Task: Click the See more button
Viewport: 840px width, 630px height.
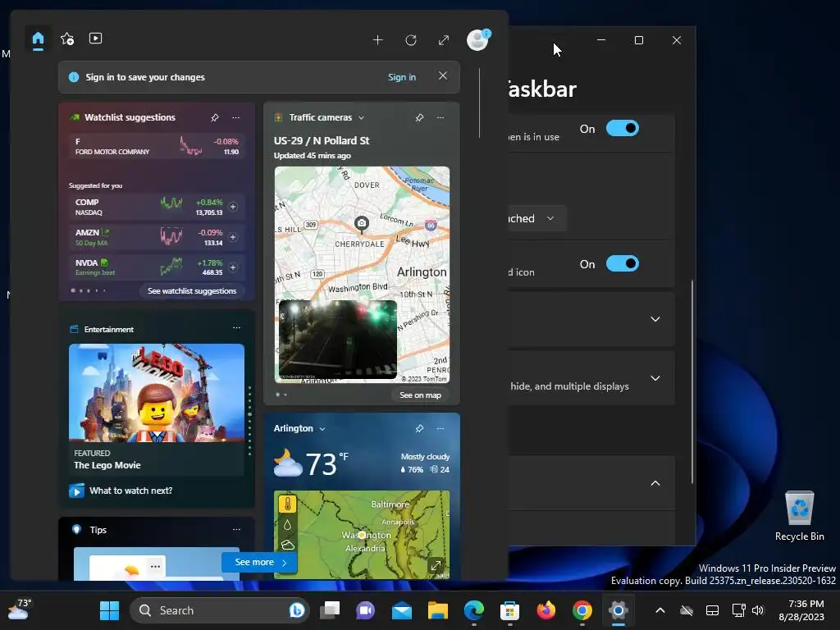Action: (x=259, y=562)
